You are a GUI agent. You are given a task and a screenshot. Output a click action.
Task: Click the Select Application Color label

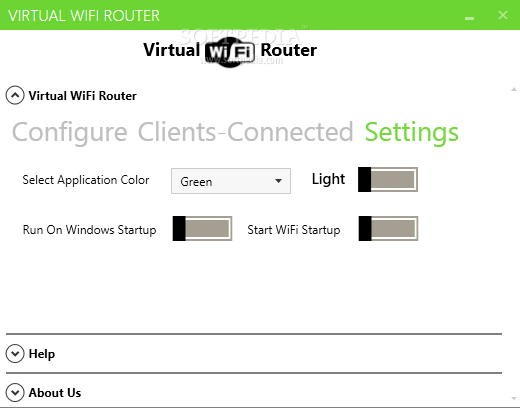[x=86, y=180]
